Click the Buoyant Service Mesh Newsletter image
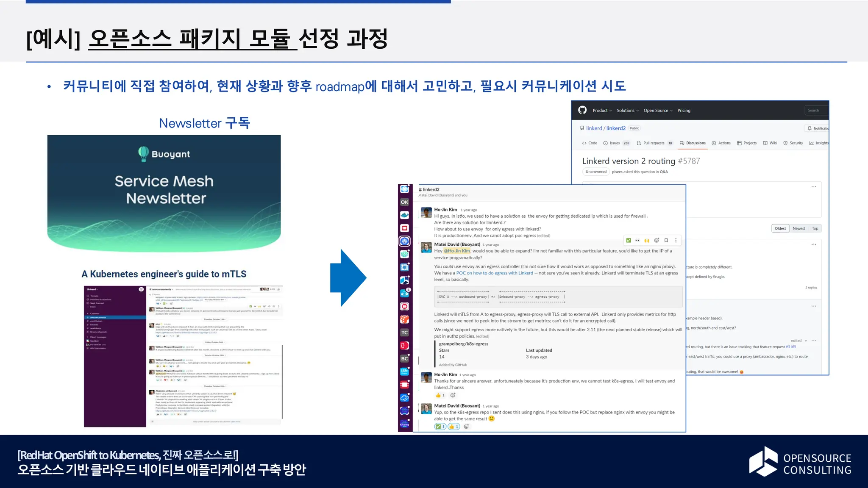Image resolution: width=868 pixels, height=488 pixels. click(164, 194)
